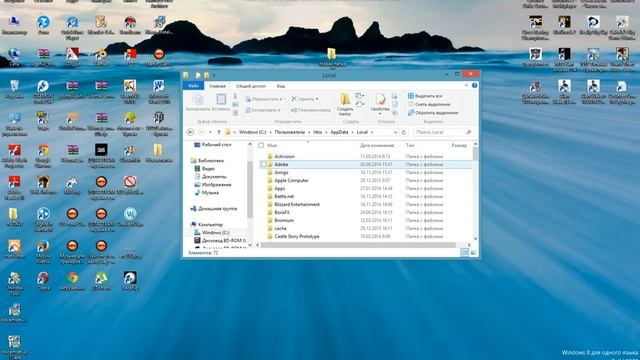Click the Up one level arrow
640x360 pixels.
218,132
